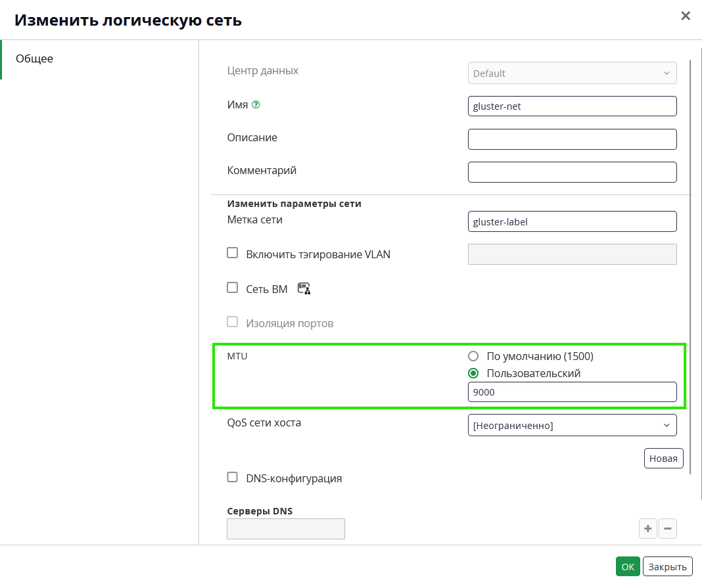Select the Общее tab in sidebar
Screen dimensions: 702x588
(x=99, y=59)
